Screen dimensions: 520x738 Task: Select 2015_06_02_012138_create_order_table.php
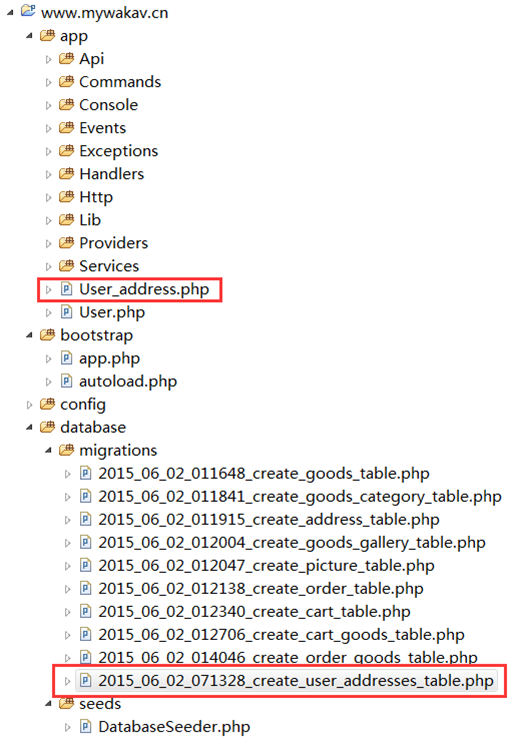[x=261, y=589]
